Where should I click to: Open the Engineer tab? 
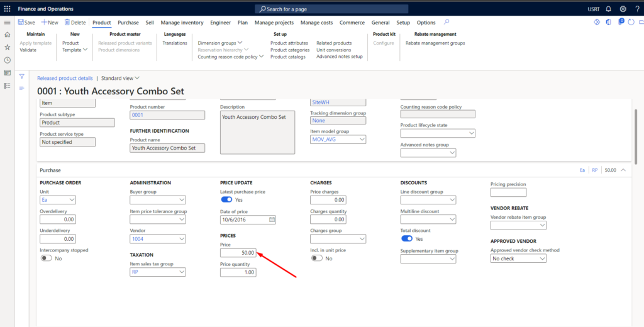pyautogui.click(x=221, y=23)
